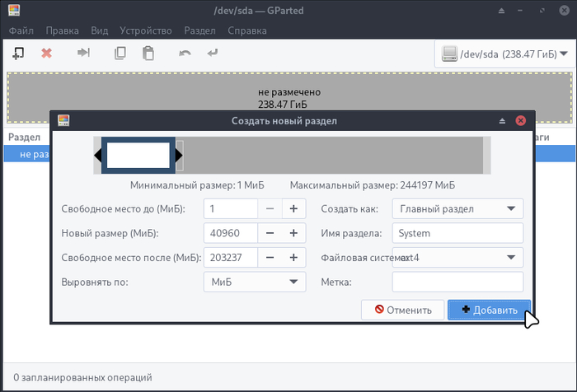The image size is (577, 392).
Task: Open the Раздел menu
Action: coord(199,30)
